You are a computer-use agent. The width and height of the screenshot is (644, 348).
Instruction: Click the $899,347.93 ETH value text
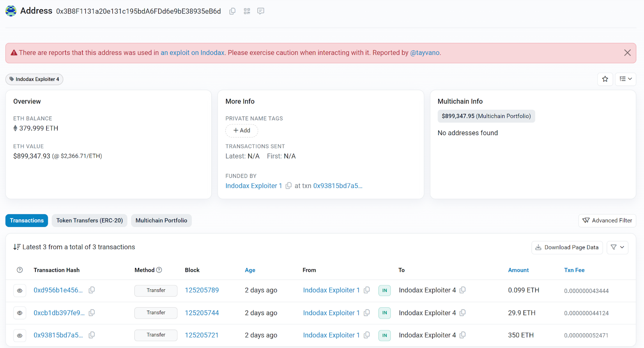[32, 156]
